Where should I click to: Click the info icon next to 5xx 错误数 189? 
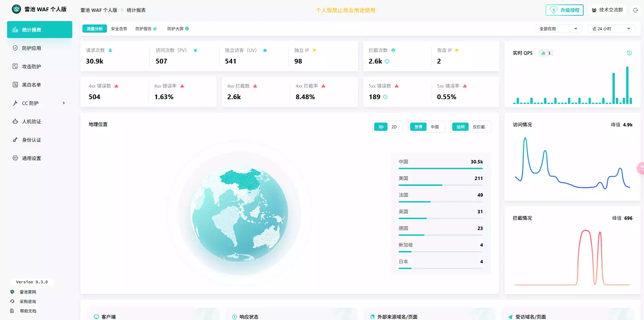[385, 97]
